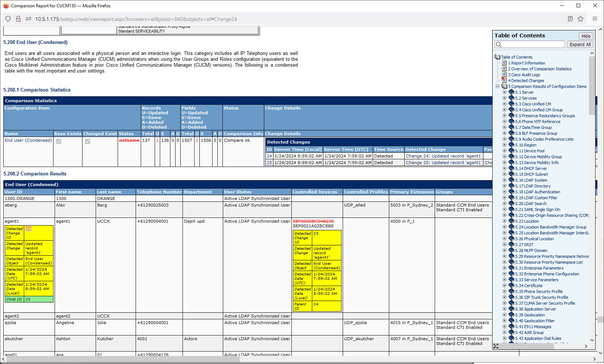Screen dimensions: 604x364
Task: Click the page icon beside 2 Overview of Comparison Statistics
Action: pyautogui.click(x=504, y=69)
